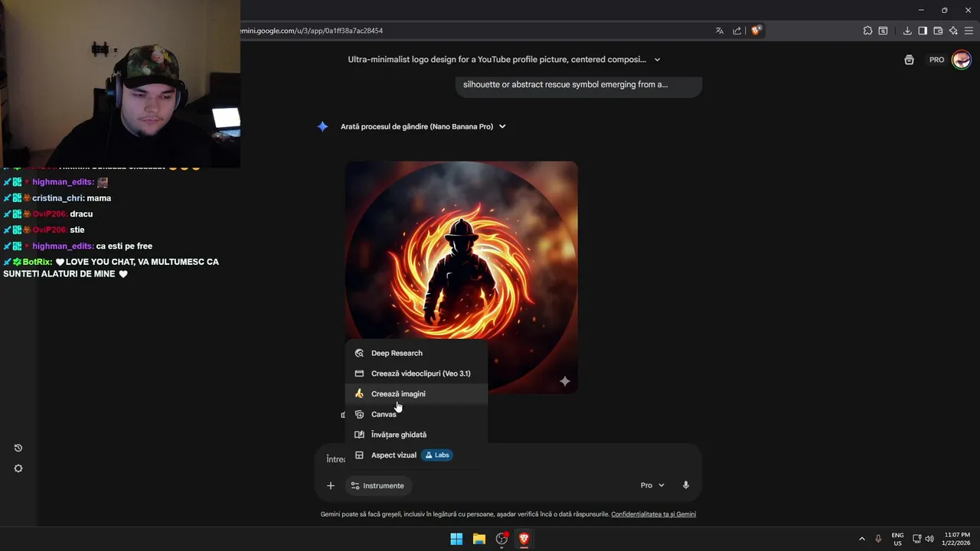Click the share page icon in address bar
The width and height of the screenshot is (980, 551).
(737, 31)
